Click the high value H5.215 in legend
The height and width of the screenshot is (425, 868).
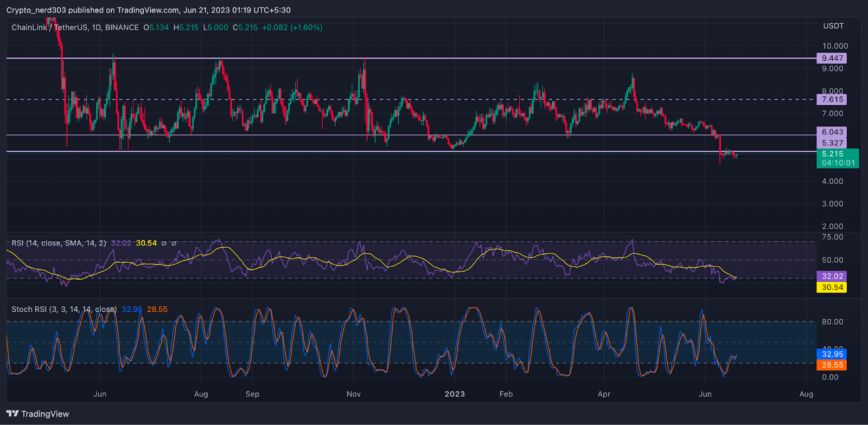186,27
